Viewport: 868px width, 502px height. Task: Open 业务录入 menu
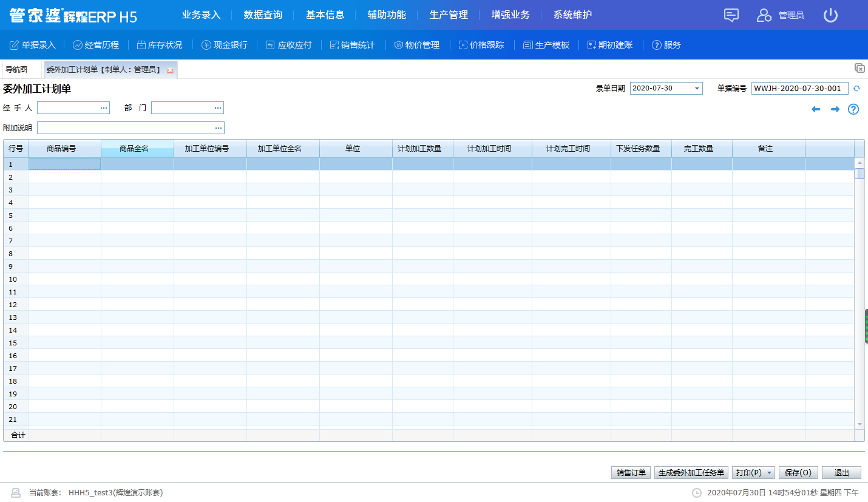201,15
